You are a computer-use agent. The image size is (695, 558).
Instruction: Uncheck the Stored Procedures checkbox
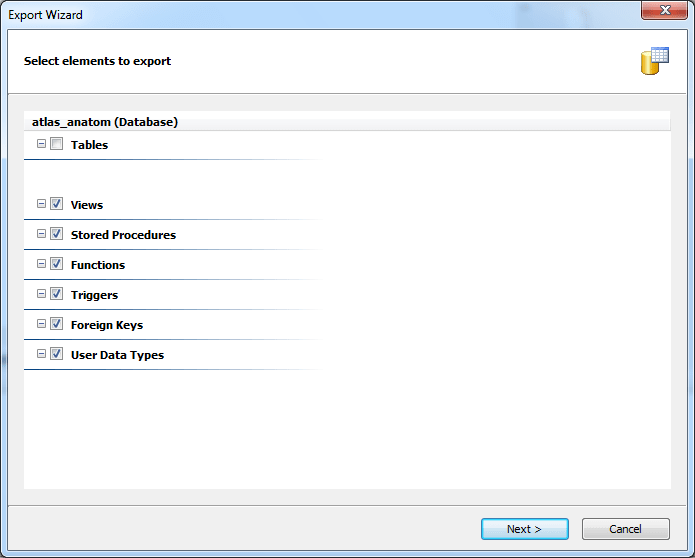57,234
